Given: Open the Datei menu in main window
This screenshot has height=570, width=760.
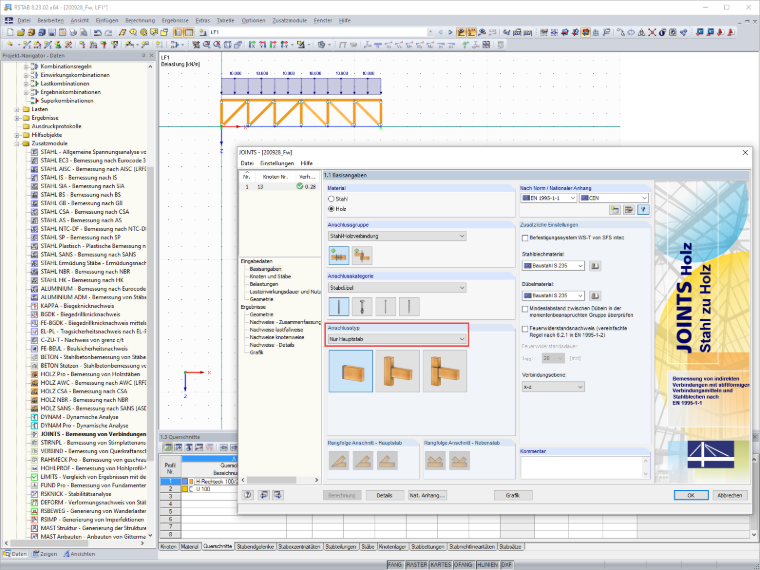Looking at the screenshot, I should pyautogui.click(x=23, y=20).
